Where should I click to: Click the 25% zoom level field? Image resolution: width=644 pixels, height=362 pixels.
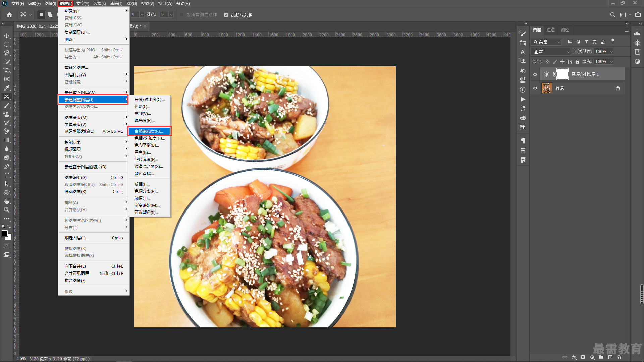coord(21,359)
